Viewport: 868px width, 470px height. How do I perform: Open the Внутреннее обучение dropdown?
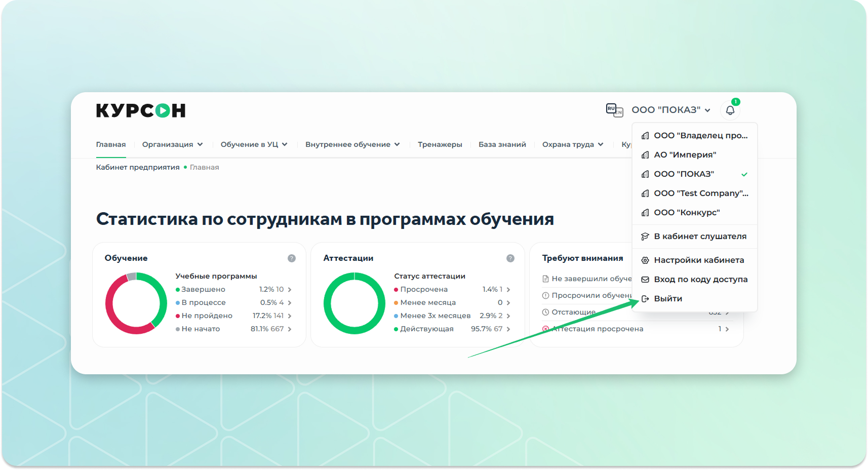pos(352,144)
